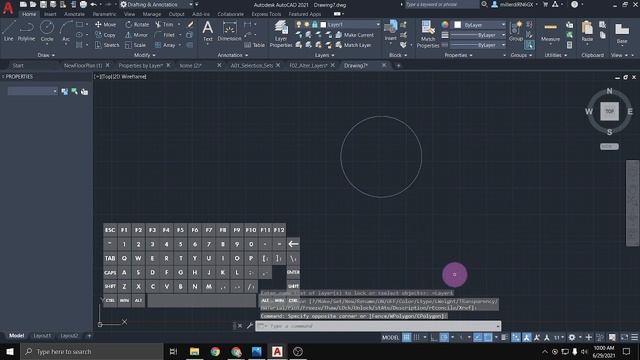Toggle clean screen mode
The image size is (640, 360).
tap(624, 337)
